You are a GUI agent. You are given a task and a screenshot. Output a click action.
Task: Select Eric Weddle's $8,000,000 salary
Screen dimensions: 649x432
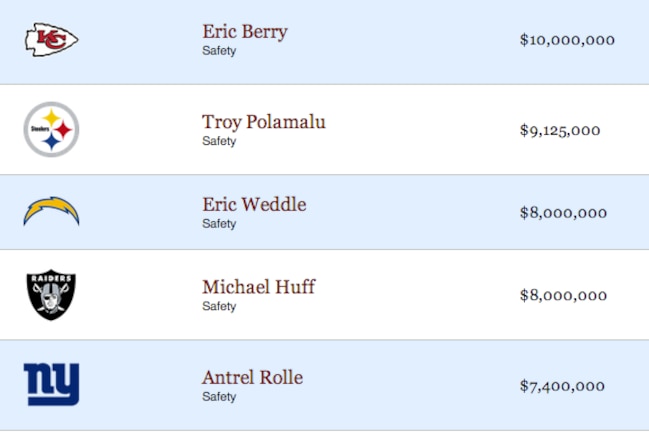[563, 213]
